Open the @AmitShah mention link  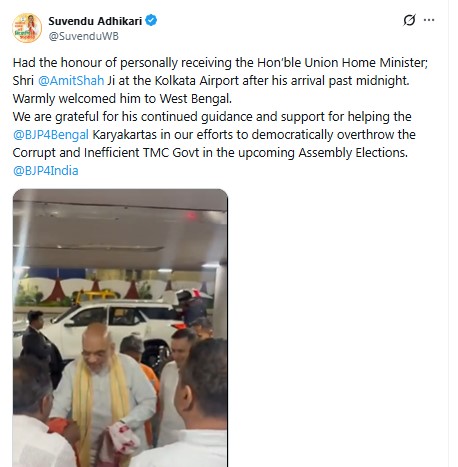point(71,81)
